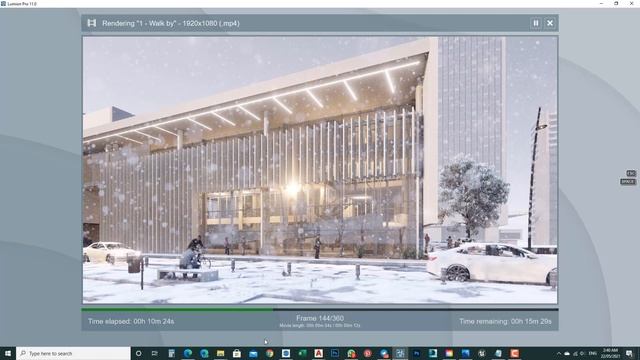Click the SPACE key hint at right edge
Viewport: 640px width, 360px height.
point(628,182)
